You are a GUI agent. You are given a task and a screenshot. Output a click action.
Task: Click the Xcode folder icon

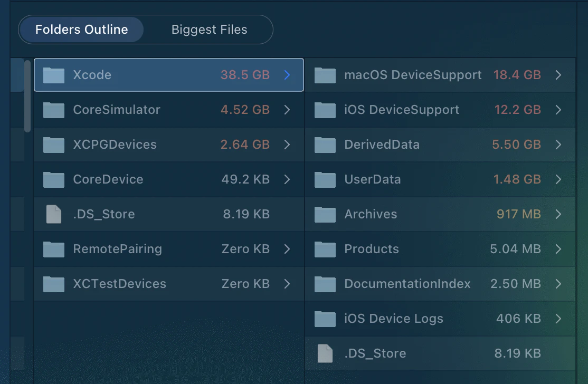pyautogui.click(x=54, y=75)
